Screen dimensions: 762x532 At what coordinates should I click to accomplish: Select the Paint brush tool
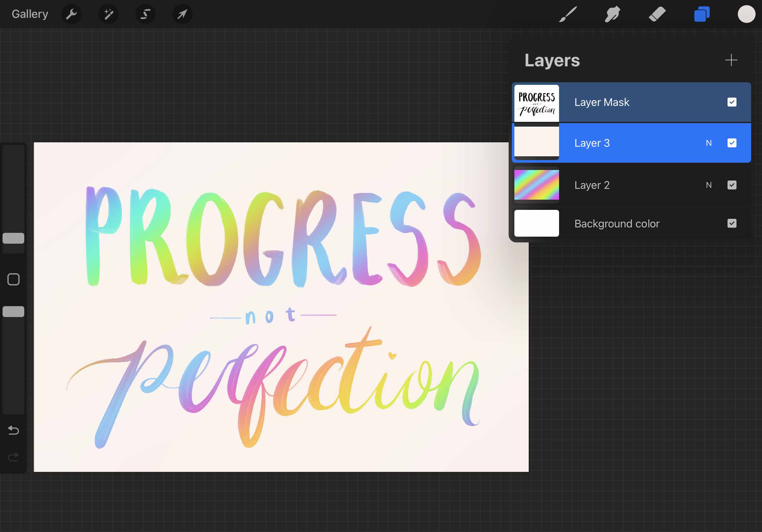568,14
